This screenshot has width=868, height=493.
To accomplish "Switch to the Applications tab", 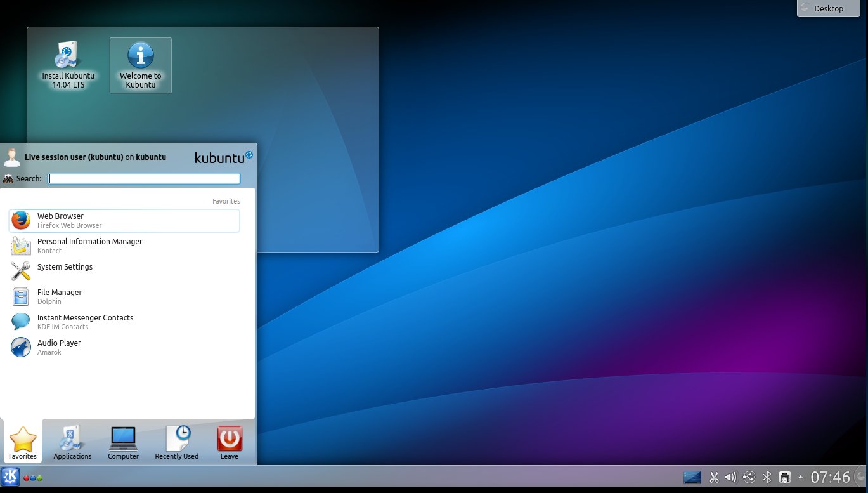I will [72, 442].
